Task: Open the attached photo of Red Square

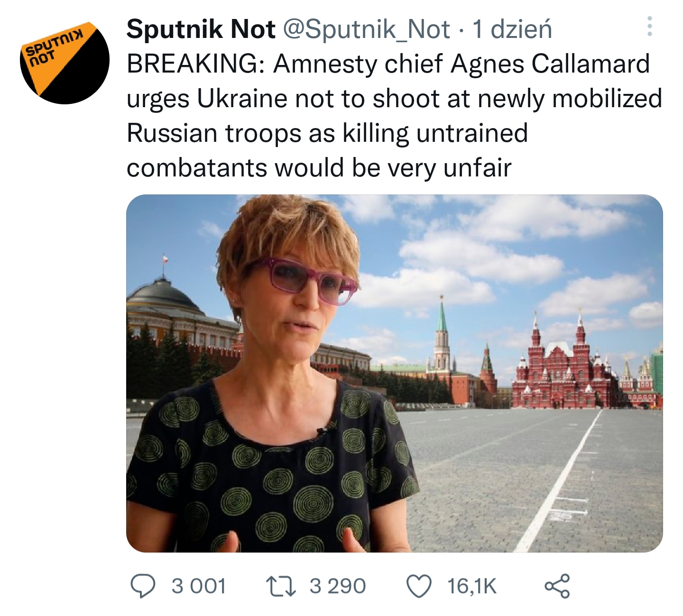Action: pyautogui.click(x=394, y=373)
